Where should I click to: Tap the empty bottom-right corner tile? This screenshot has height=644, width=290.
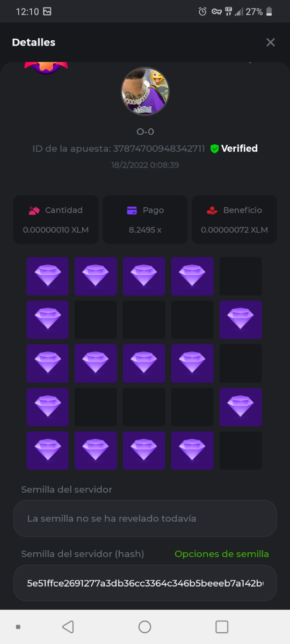[241, 450]
